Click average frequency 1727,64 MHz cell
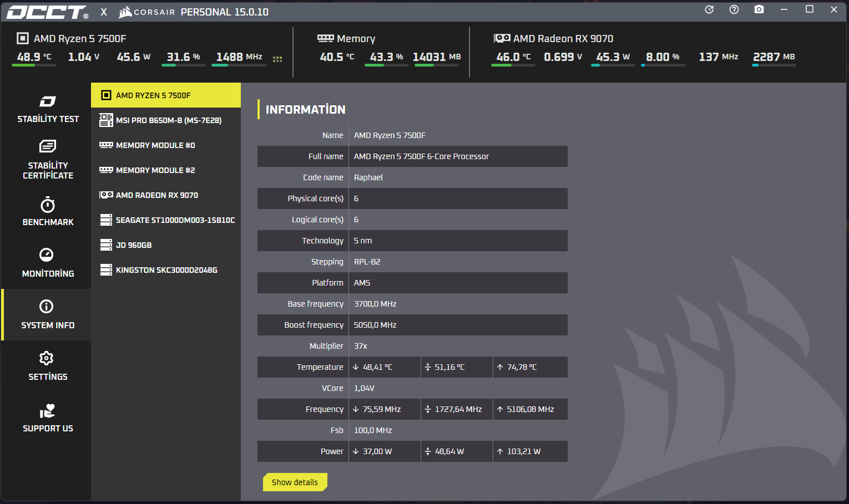The height and width of the screenshot is (504, 849). [457, 409]
